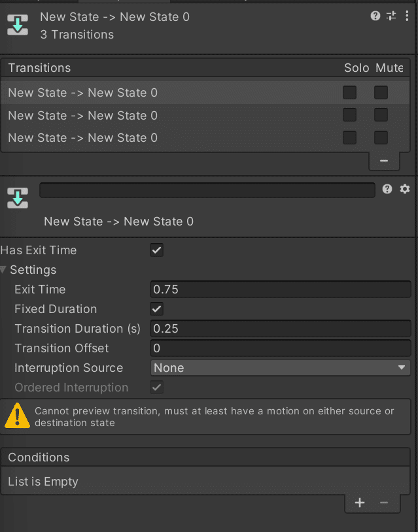This screenshot has width=418, height=532.
Task: Click the Transitions panel header
Action: (39, 68)
